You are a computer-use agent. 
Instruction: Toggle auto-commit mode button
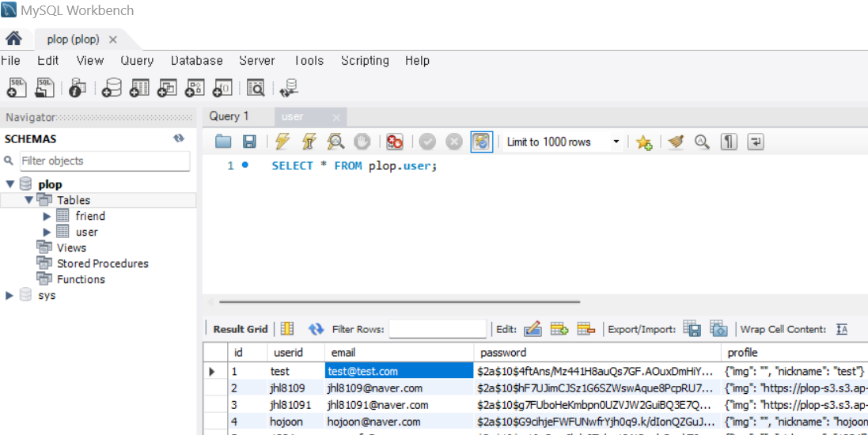(x=482, y=142)
